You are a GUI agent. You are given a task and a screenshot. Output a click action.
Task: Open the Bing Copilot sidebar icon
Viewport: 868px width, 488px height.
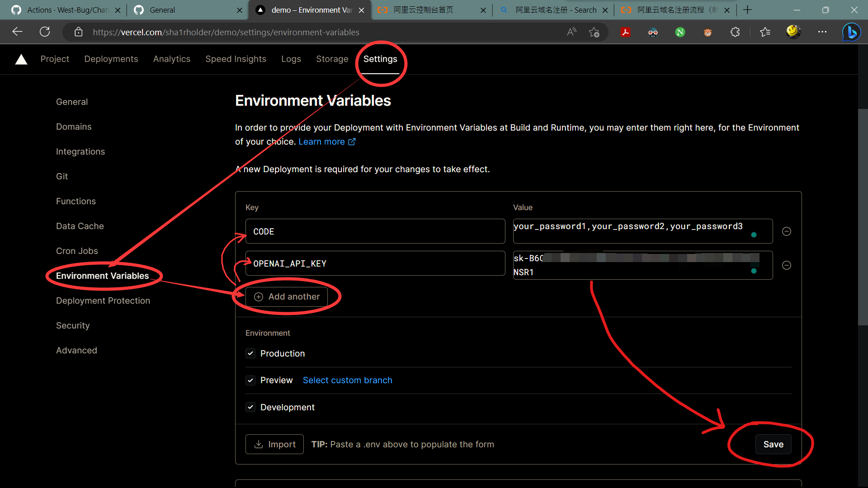tap(851, 32)
